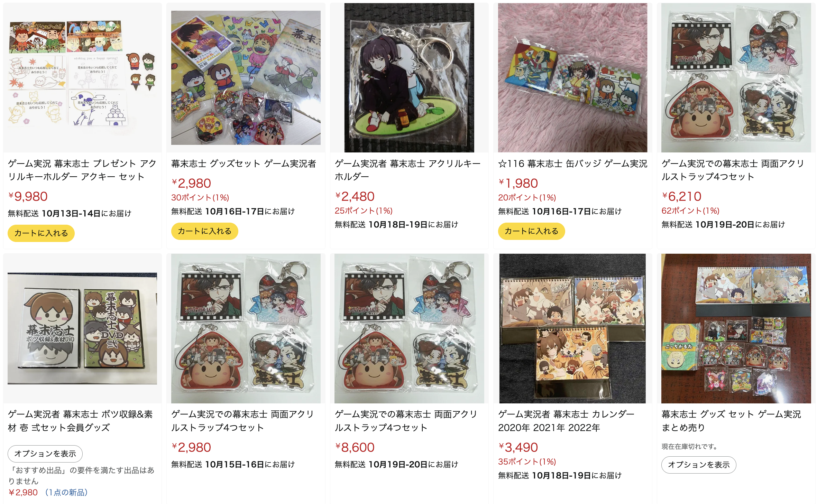Show options for the out-of-stock goods bundle
The image size is (817, 504).
pos(699,465)
